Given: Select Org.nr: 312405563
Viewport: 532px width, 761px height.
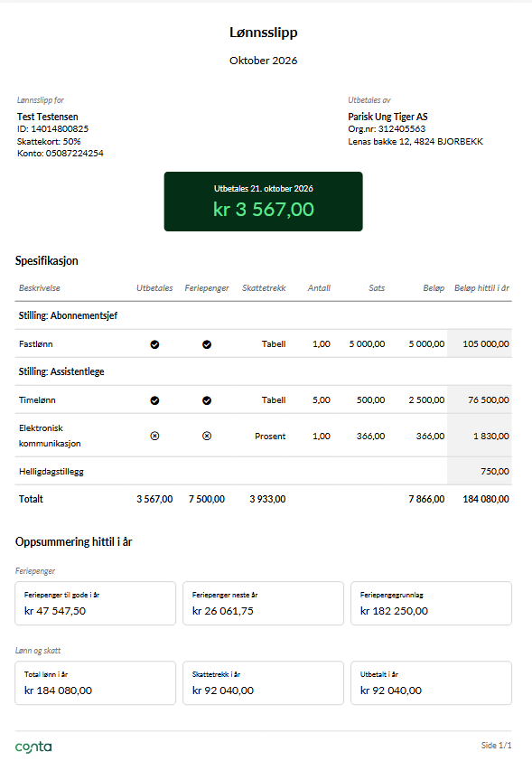Looking at the screenshot, I should [x=387, y=128].
